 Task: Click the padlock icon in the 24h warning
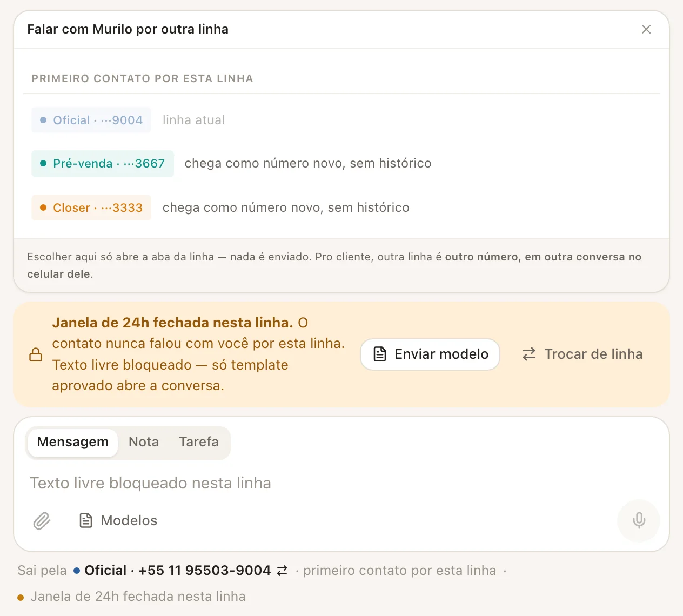[x=36, y=354]
